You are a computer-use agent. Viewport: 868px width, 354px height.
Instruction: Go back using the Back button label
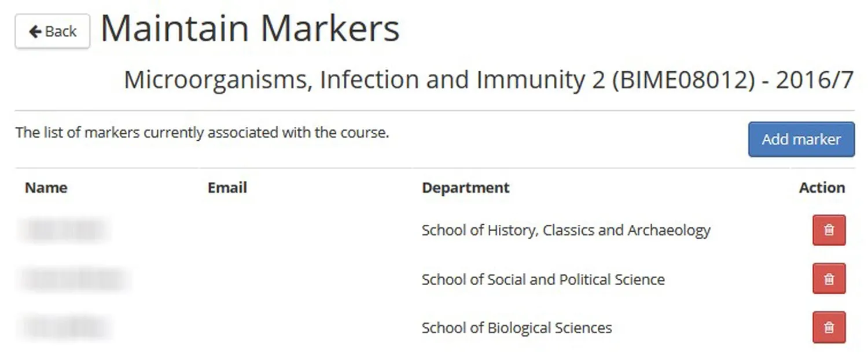pos(61,31)
